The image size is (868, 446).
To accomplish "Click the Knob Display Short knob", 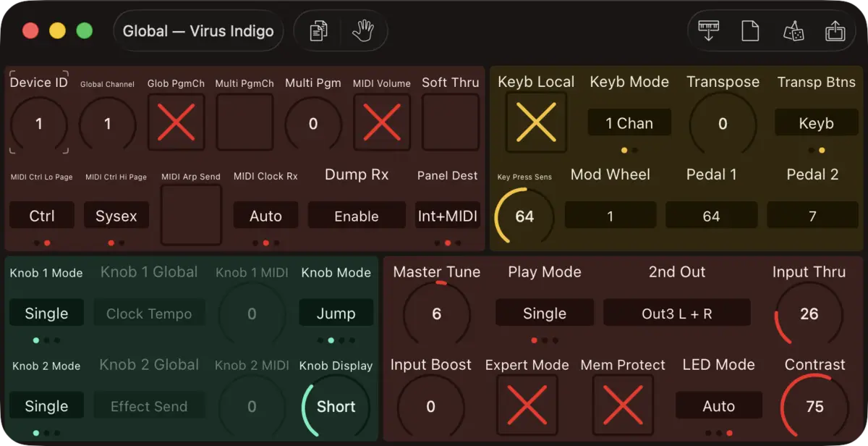I will (336, 406).
